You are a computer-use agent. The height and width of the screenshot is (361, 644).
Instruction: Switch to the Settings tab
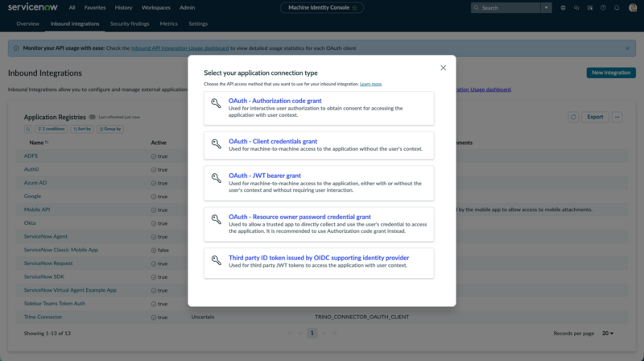pos(198,24)
